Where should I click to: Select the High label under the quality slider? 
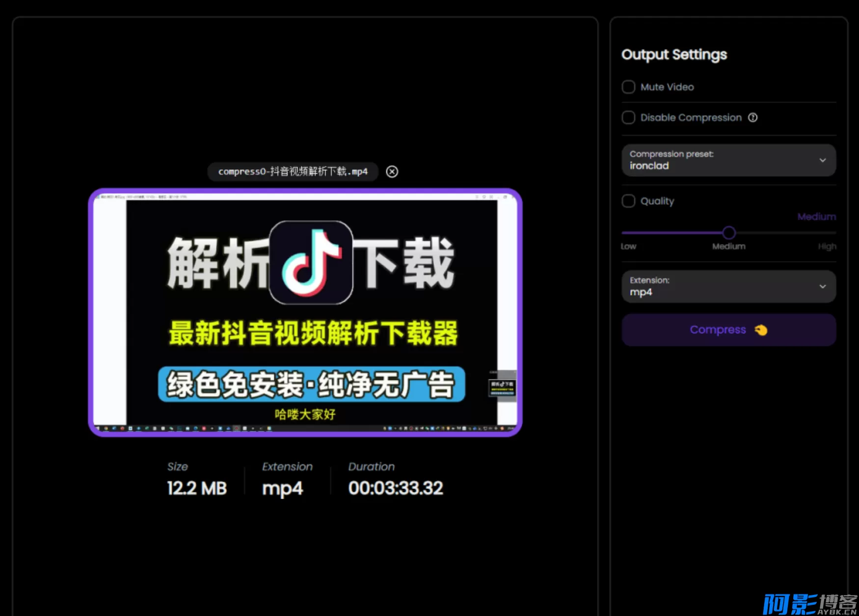(827, 246)
